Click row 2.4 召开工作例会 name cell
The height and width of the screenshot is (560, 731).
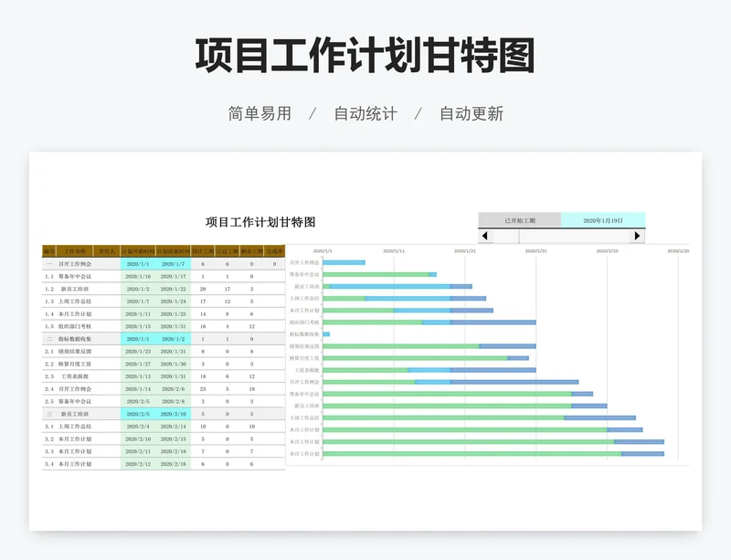75,389
